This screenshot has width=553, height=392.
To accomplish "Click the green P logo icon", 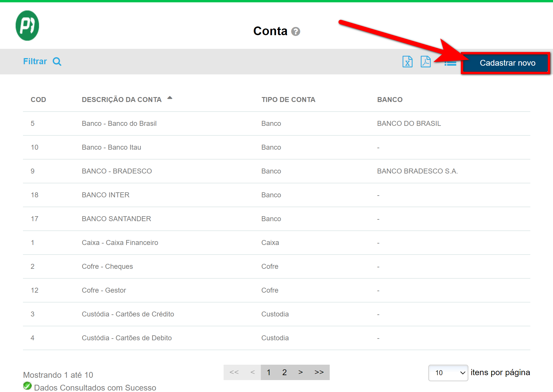I will tap(27, 26).
